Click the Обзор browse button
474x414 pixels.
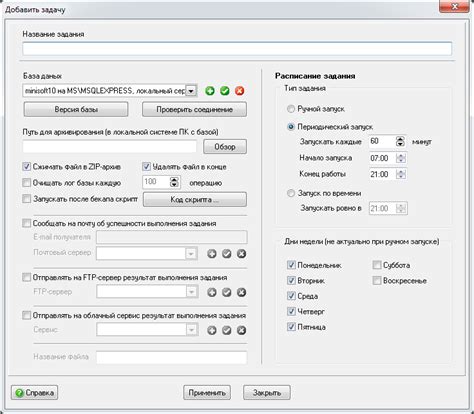[225, 147]
